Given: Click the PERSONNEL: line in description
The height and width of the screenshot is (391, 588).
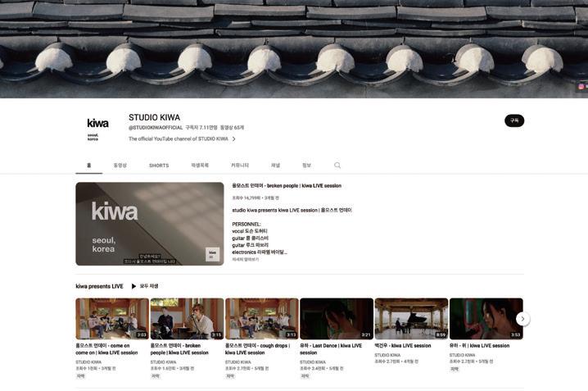Looking at the screenshot, I should point(247,224).
